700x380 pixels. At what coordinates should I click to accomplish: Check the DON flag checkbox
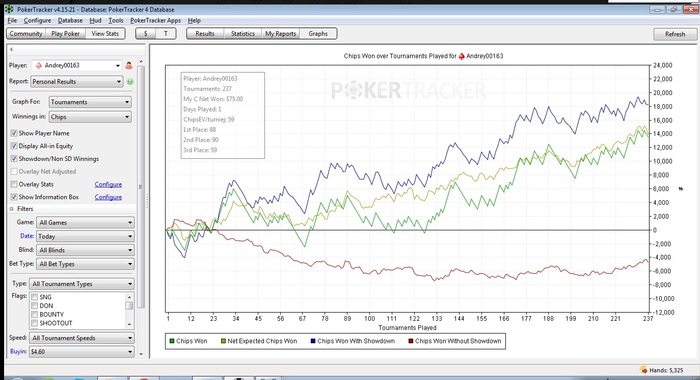coord(34,306)
